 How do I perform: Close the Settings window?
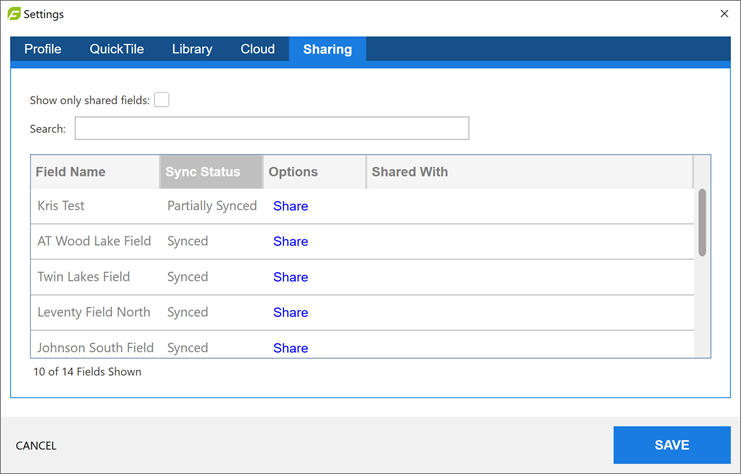(724, 14)
